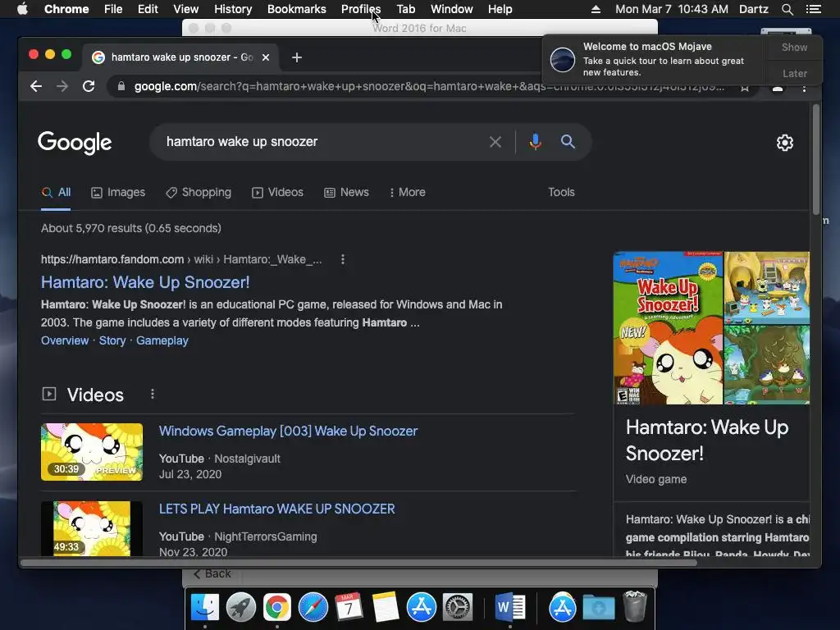The image size is (840, 630).
Task: Click the horizontal scrollbar at window bottom
Action: point(359,563)
